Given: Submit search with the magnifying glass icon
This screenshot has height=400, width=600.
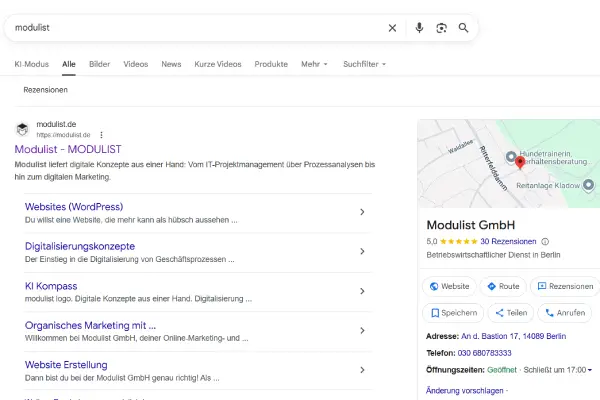Looking at the screenshot, I should 463,28.
